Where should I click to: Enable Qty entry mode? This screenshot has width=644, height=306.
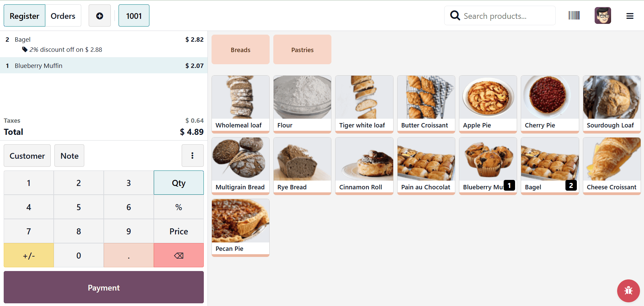(x=178, y=183)
